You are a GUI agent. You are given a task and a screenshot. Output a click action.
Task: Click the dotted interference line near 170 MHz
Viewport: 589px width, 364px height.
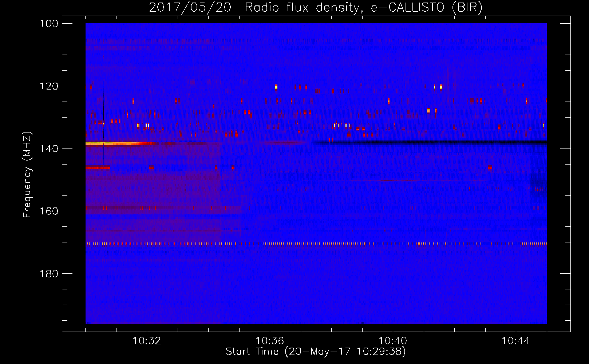point(316,244)
